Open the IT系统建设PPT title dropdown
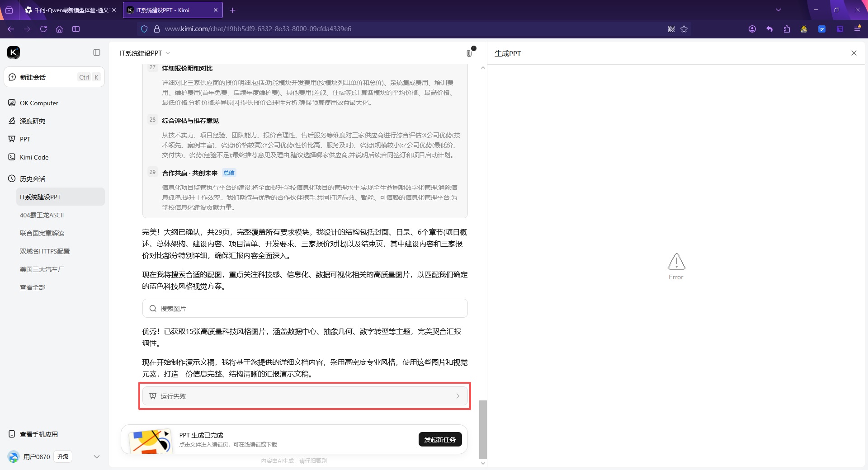 click(167, 53)
